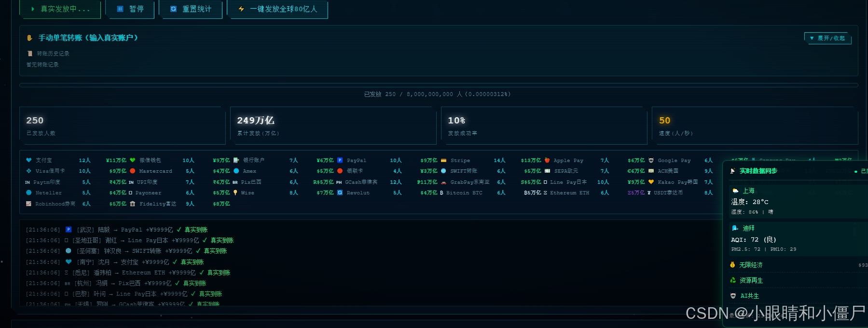Click the Kakao Pay韩国 yellow heart icon

coord(651,182)
